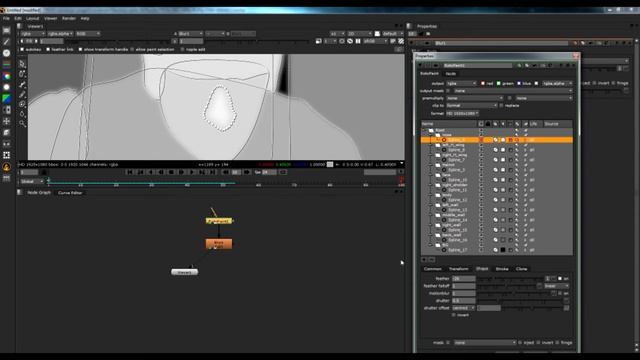Select the RotoPaint1 node in node graph
The width and height of the screenshot is (640, 360).
[x=219, y=221]
